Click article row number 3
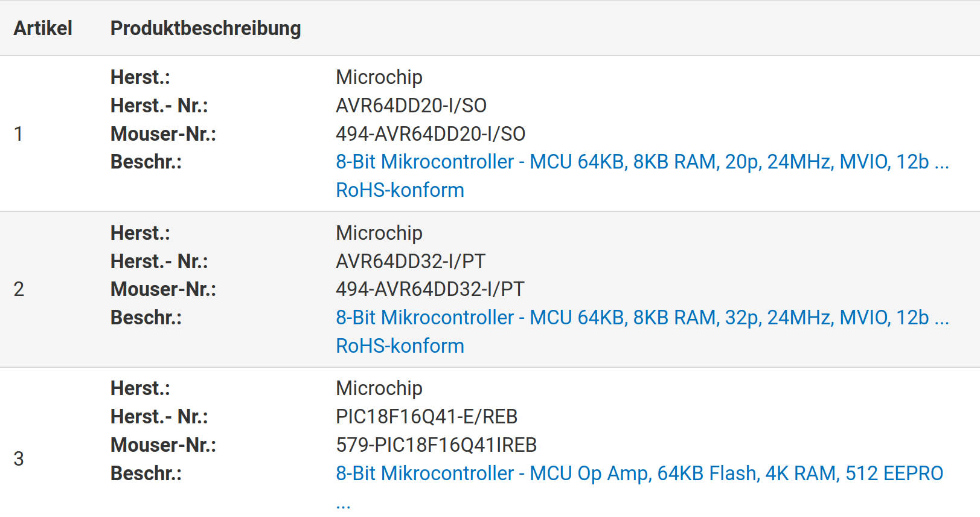This screenshot has height=517, width=980. coord(19,459)
